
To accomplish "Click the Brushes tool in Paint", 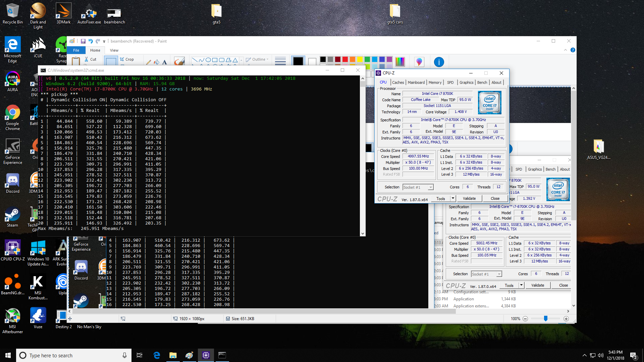I will coord(179,61).
